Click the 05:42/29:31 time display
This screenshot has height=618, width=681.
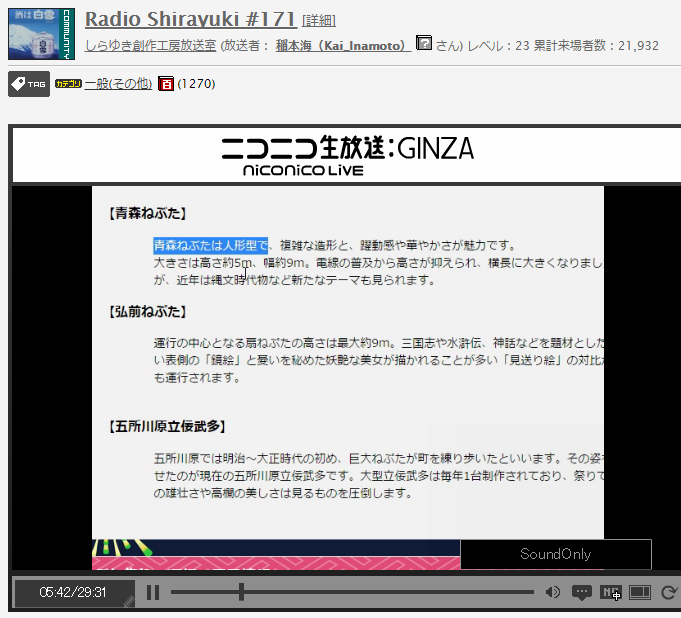pos(73,592)
